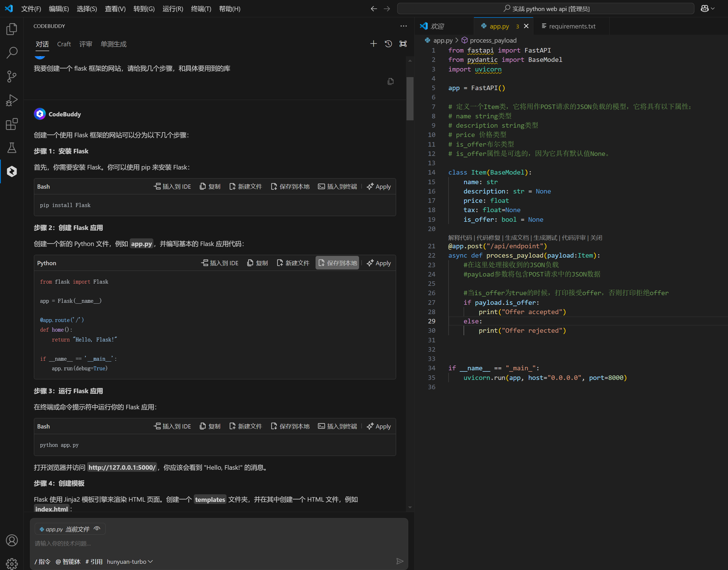Screen dimensions: 728x570
Task: Click Apply on the Python code block
Action: (379, 263)
